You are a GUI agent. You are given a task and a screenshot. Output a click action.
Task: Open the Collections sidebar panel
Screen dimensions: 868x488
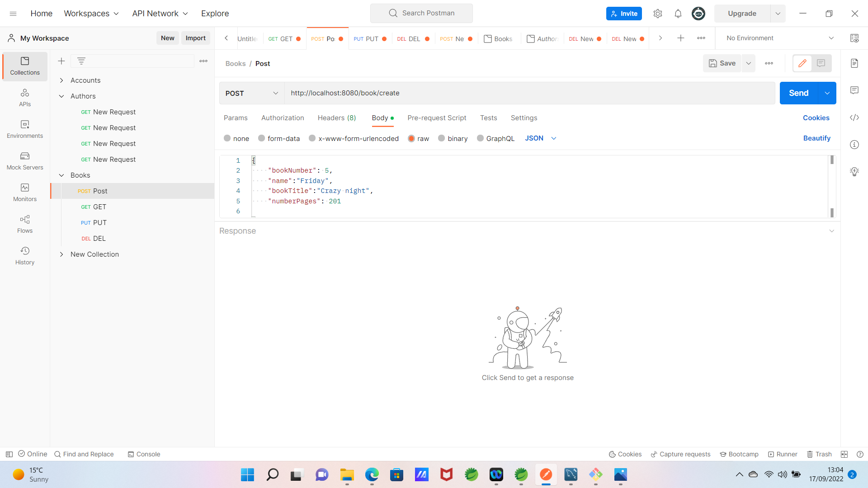pyautogui.click(x=25, y=66)
